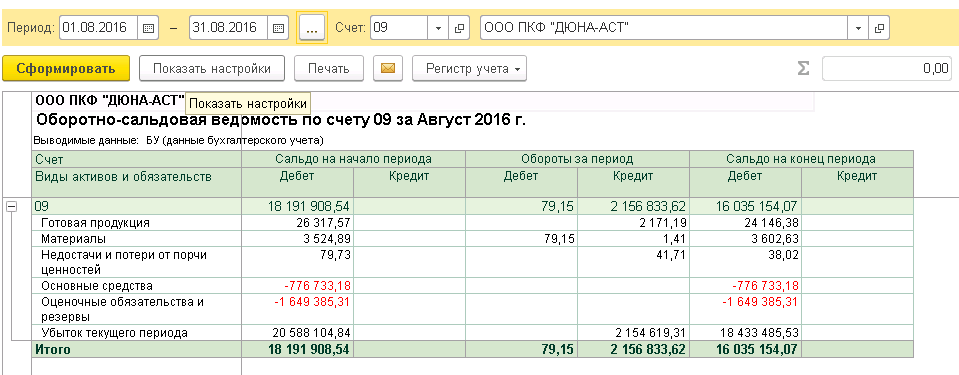Open organization ДЮНА-АСТ details icon
Image resolution: width=959 pixels, height=375 pixels.
tap(879, 28)
